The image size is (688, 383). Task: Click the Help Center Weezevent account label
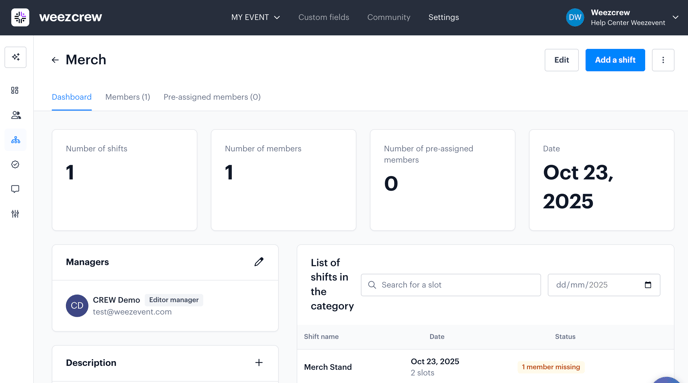tap(628, 23)
